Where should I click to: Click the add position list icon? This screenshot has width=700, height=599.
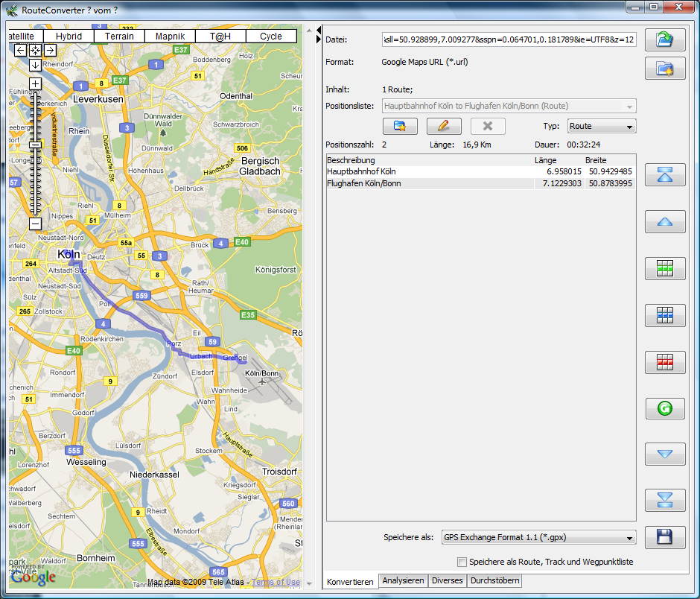(x=400, y=126)
